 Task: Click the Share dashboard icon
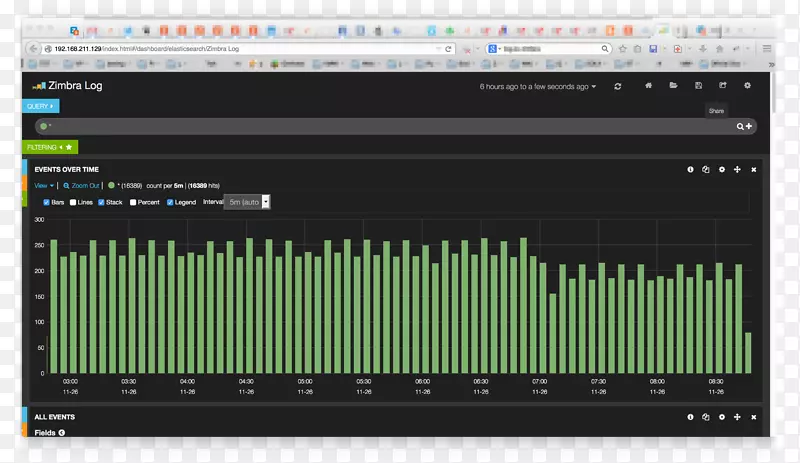coord(722,87)
